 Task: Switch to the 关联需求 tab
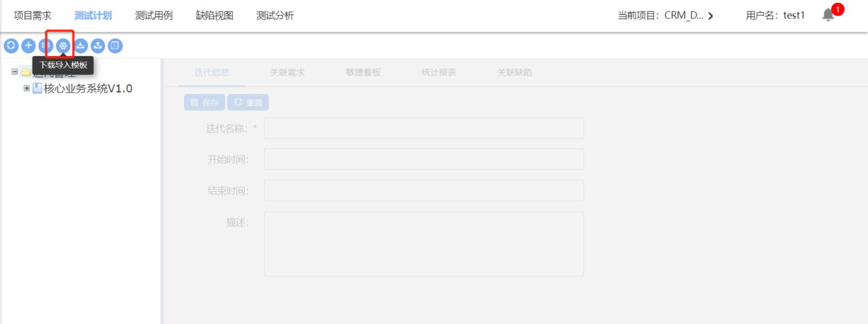point(287,72)
